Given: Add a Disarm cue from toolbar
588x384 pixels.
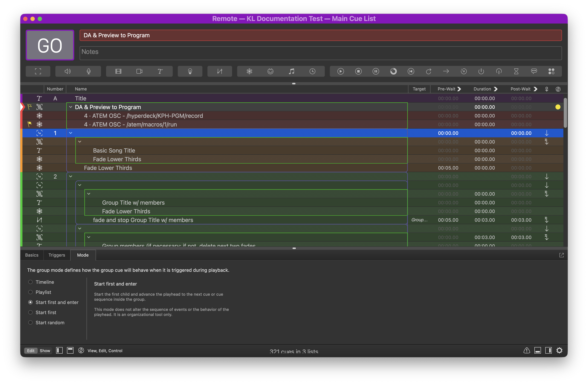Looking at the screenshot, I should pos(499,71).
